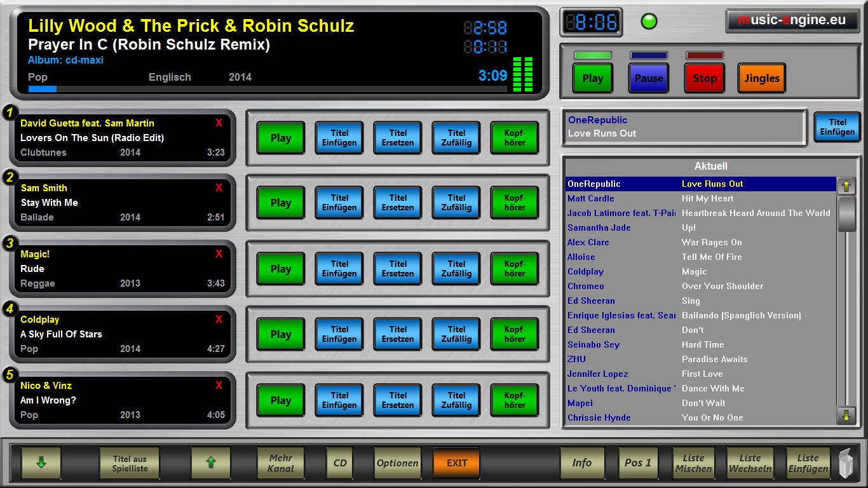The image size is (868, 488).
Task: Activate Kopfhörer cue for the David Guetta track
Action: pos(514,138)
